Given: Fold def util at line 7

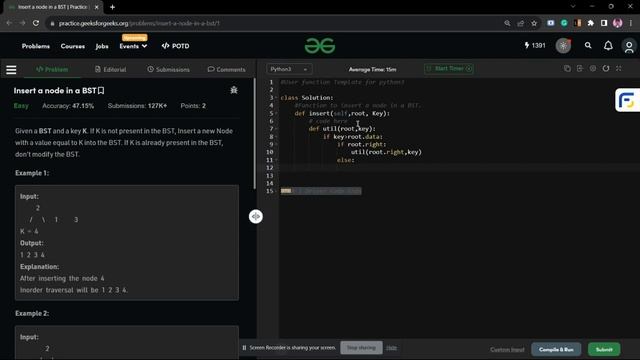Looking at the screenshot, I should (276, 129).
